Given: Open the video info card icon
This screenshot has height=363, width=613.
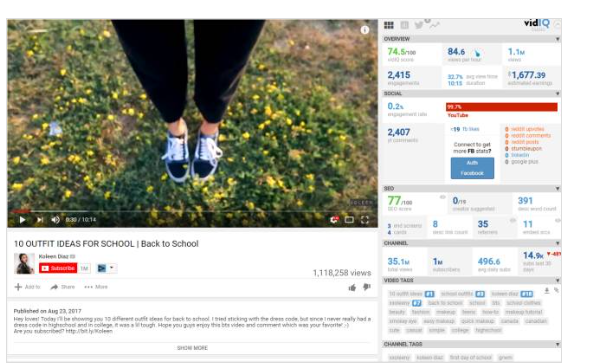Looking at the screenshot, I should 365,30.
